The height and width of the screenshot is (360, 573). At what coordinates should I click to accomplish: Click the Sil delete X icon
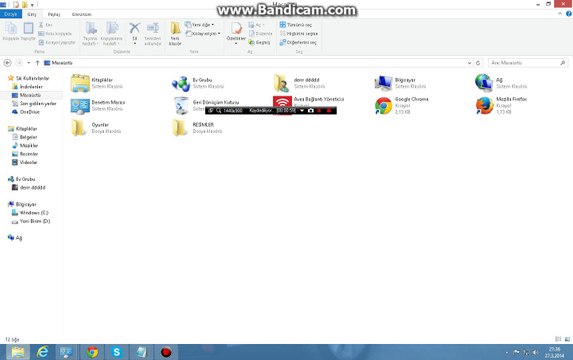click(134, 28)
